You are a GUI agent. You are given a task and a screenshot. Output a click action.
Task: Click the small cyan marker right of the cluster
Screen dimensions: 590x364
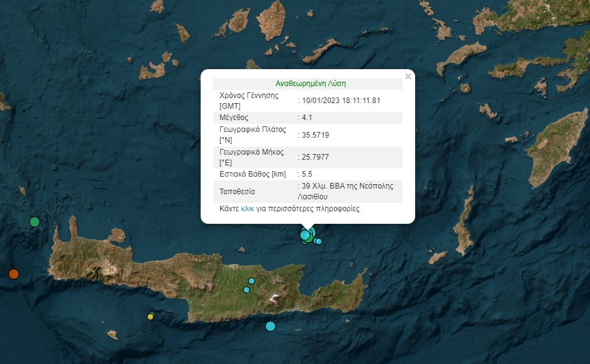[319, 241]
